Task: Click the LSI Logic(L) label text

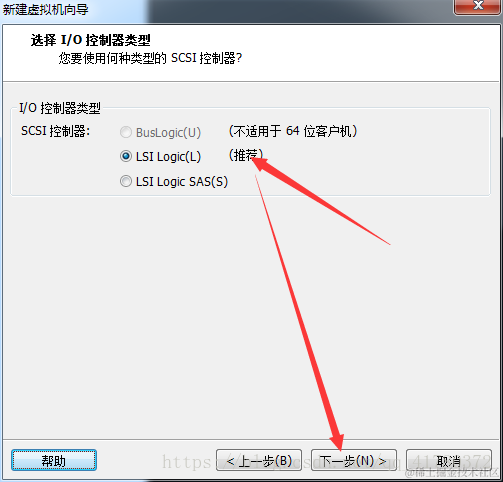Action: pyautogui.click(x=168, y=156)
